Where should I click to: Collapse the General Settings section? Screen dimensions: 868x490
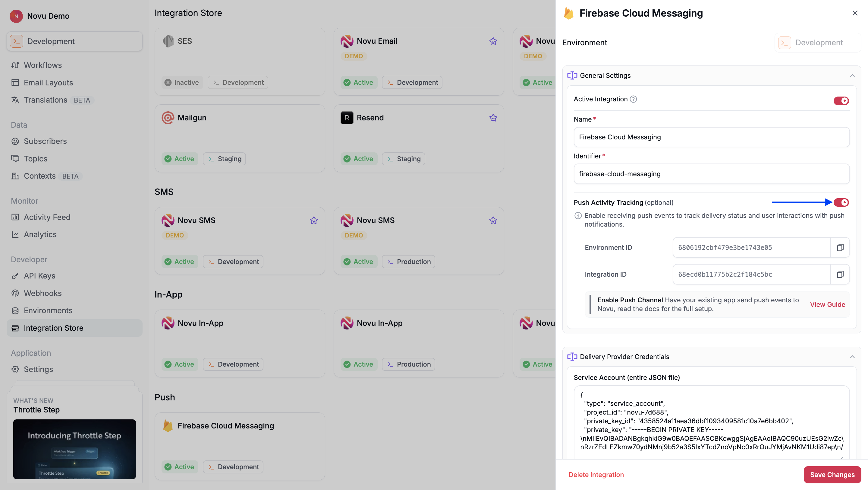853,75
